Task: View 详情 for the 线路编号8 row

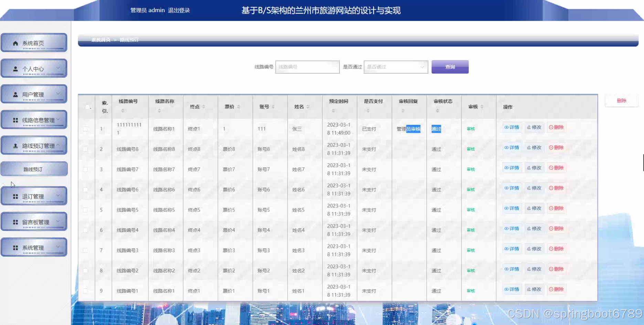Action: coord(512,148)
